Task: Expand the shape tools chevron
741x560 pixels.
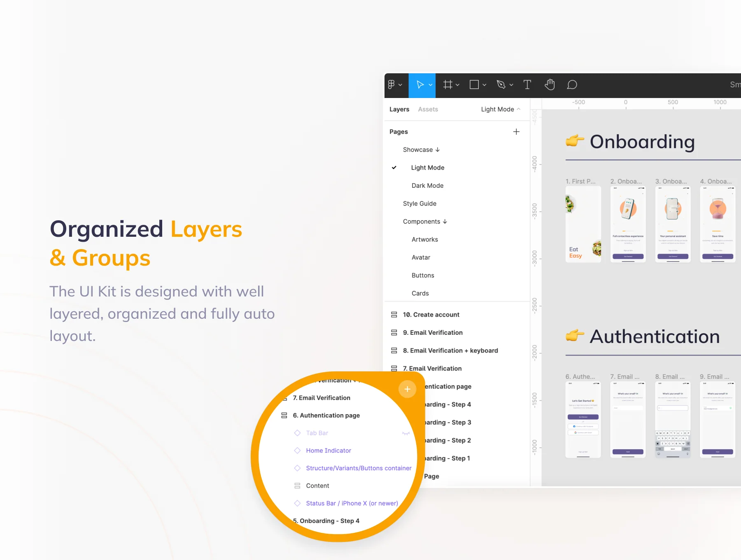Action: (485, 85)
